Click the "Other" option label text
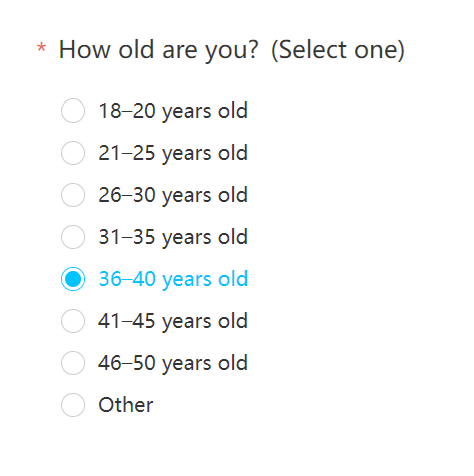Viewport: 474px width, 476px height. tap(126, 405)
